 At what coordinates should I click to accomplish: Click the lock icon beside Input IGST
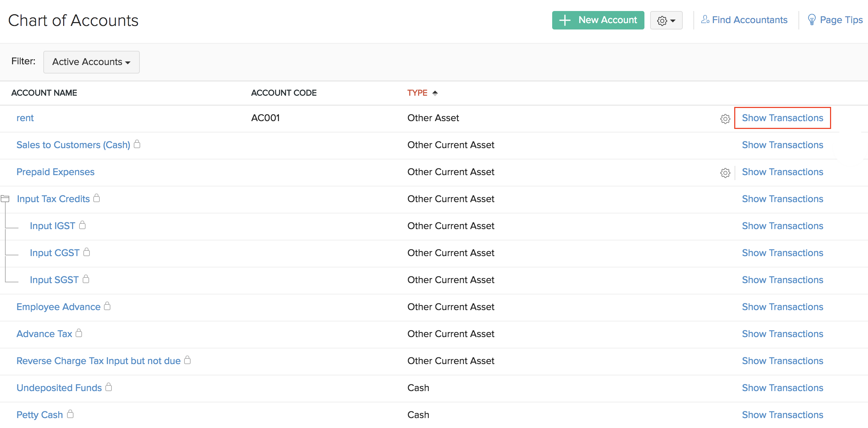tap(82, 225)
